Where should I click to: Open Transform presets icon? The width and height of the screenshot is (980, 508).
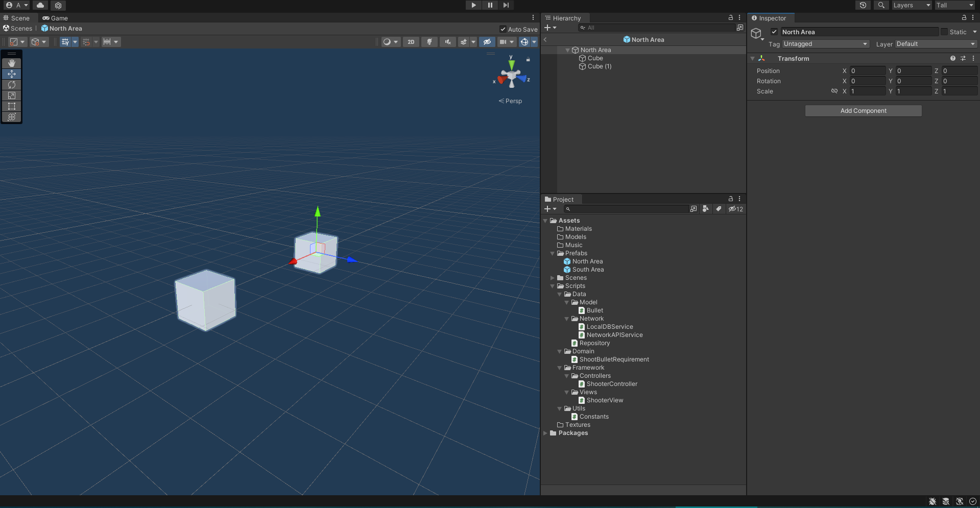click(x=963, y=58)
